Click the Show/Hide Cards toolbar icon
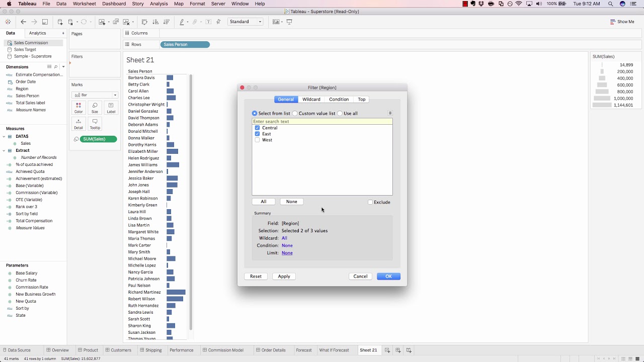 pos(276,22)
